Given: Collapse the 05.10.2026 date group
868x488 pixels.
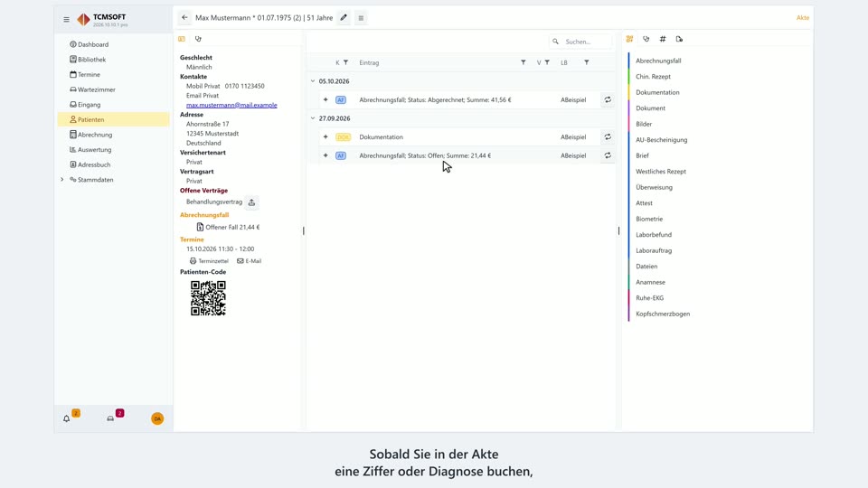Looking at the screenshot, I should (313, 81).
